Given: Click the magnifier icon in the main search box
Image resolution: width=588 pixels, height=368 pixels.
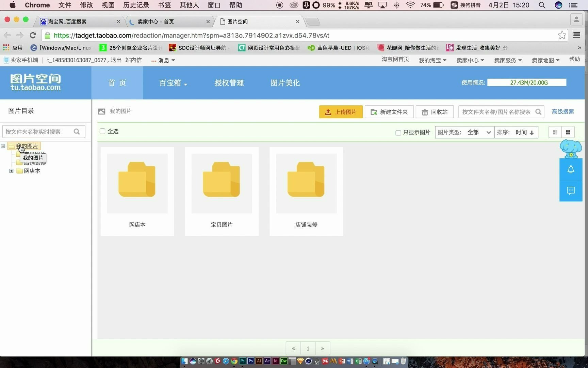Looking at the screenshot, I should coord(538,112).
